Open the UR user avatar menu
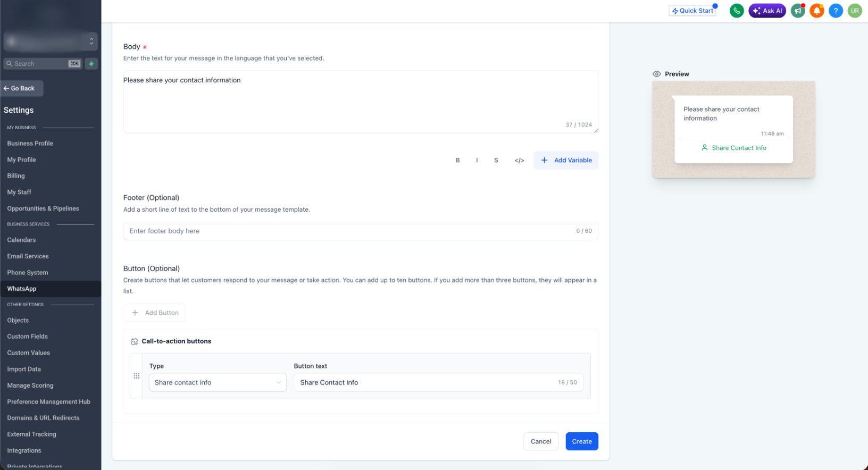The width and height of the screenshot is (868, 470). (x=855, y=11)
